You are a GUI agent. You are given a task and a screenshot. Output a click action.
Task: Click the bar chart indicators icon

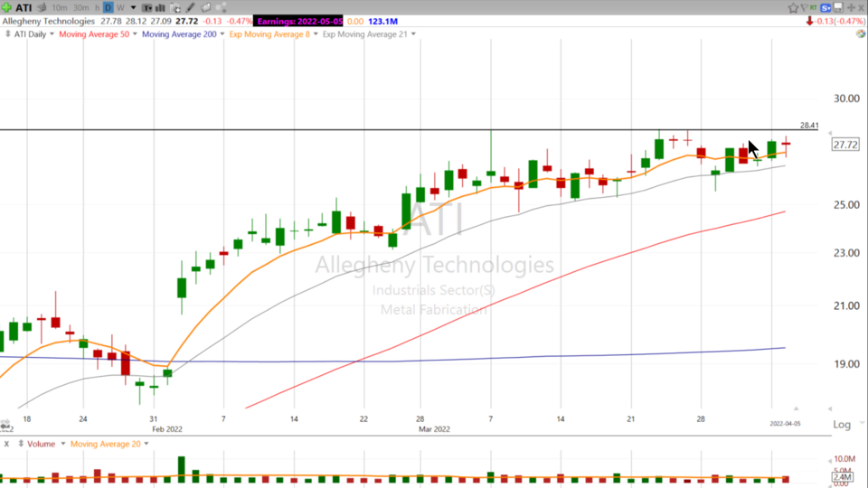pos(161,8)
